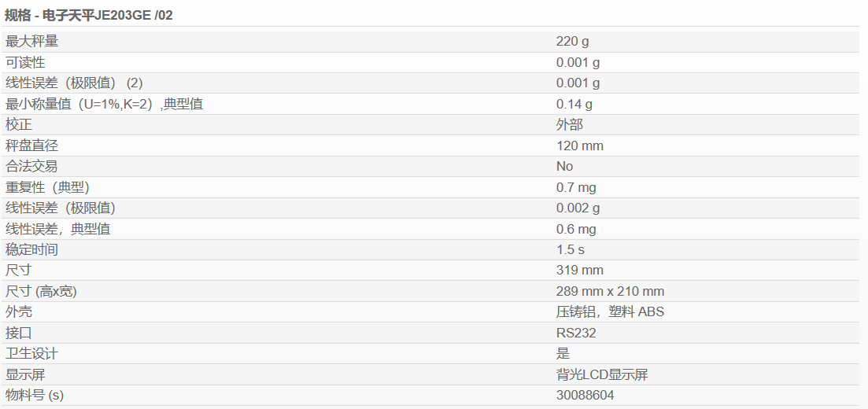Click the 背光LCD显示屏 display value

pyautogui.click(x=602, y=374)
